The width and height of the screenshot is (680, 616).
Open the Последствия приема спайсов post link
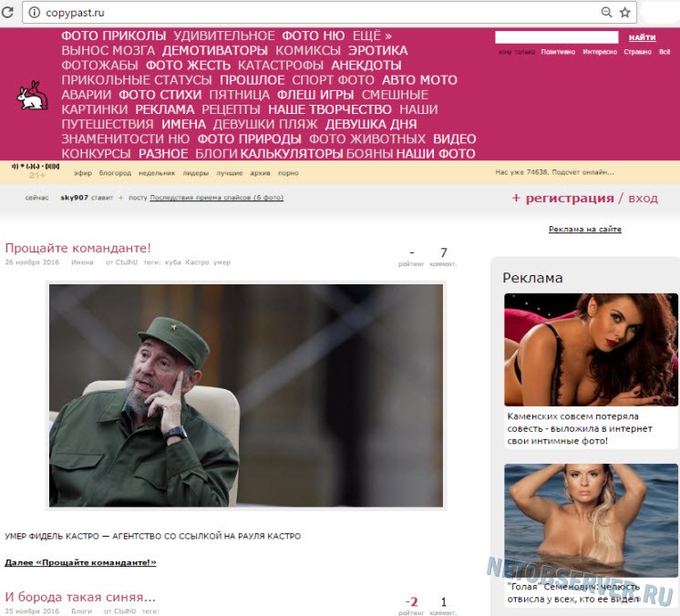coord(216,197)
